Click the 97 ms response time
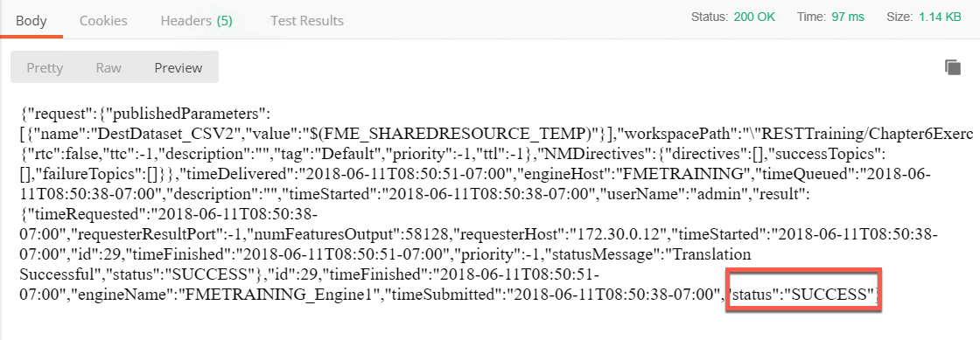The width and height of the screenshot is (980, 340). pyautogui.click(x=848, y=17)
